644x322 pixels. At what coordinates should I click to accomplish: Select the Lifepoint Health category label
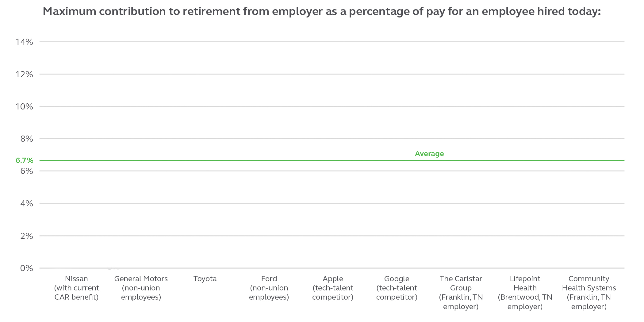pos(525,292)
